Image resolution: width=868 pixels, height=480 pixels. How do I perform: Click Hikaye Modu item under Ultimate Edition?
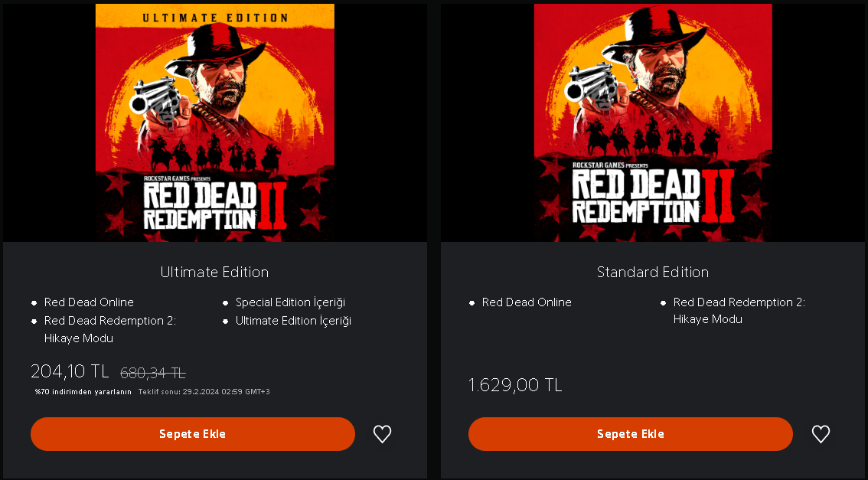(110, 329)
